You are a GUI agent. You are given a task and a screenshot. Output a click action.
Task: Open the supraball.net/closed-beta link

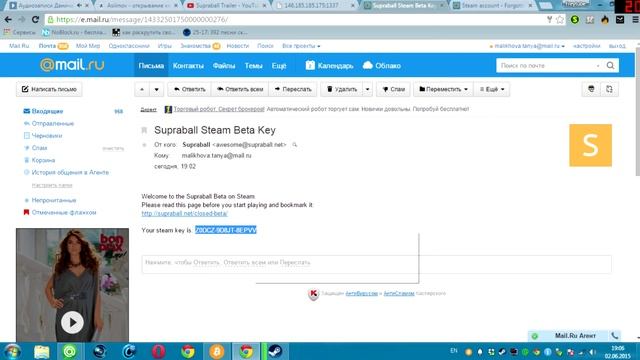[x=184, y=213]
